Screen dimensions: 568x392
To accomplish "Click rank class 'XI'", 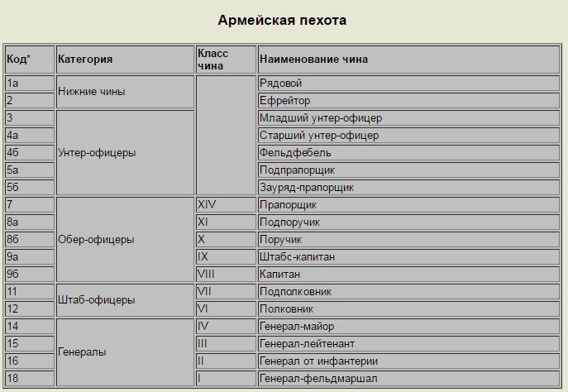I will (x=226, y=222).
